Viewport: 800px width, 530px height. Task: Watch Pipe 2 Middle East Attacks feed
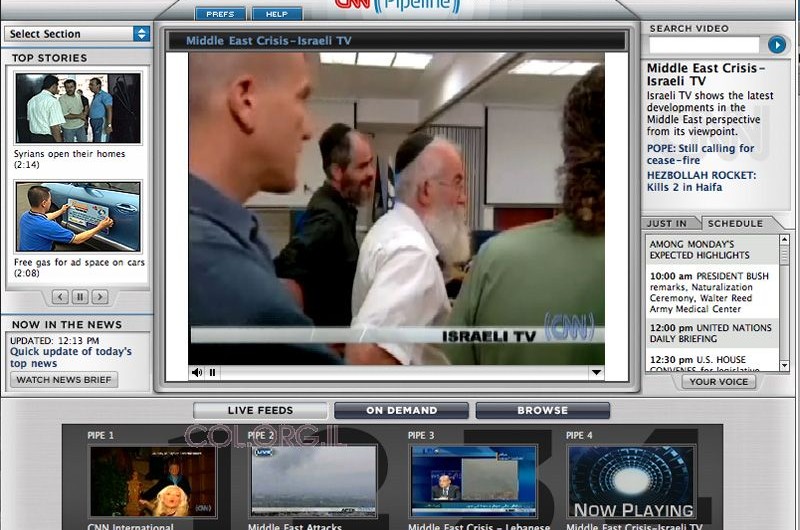(x=313, y=482)
